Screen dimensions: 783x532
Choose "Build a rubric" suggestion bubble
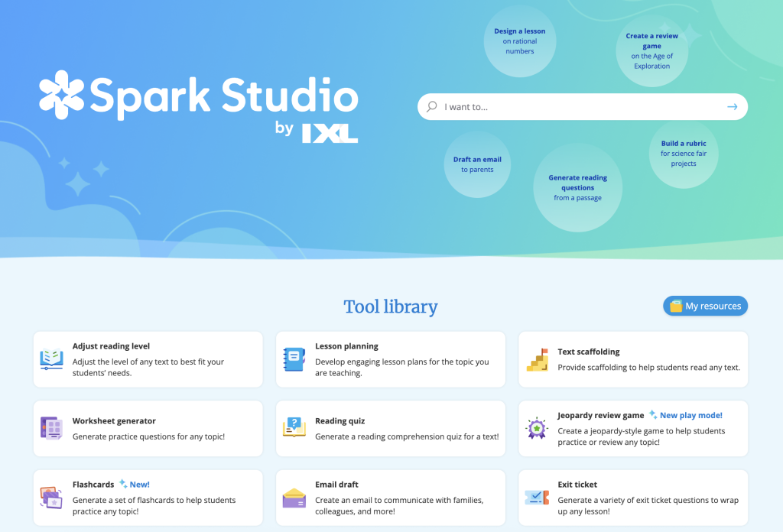[684, 153]
